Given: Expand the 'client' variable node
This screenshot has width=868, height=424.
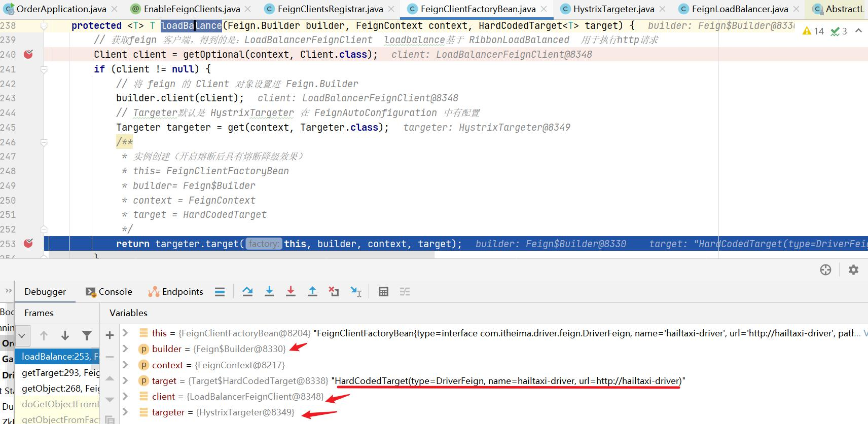Looking at the screenshot, I should 125,396.
